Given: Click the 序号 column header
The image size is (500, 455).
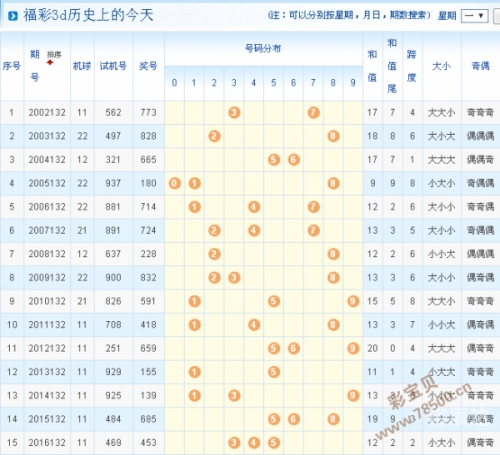Looking at the screenshot, I should point(12,66).
